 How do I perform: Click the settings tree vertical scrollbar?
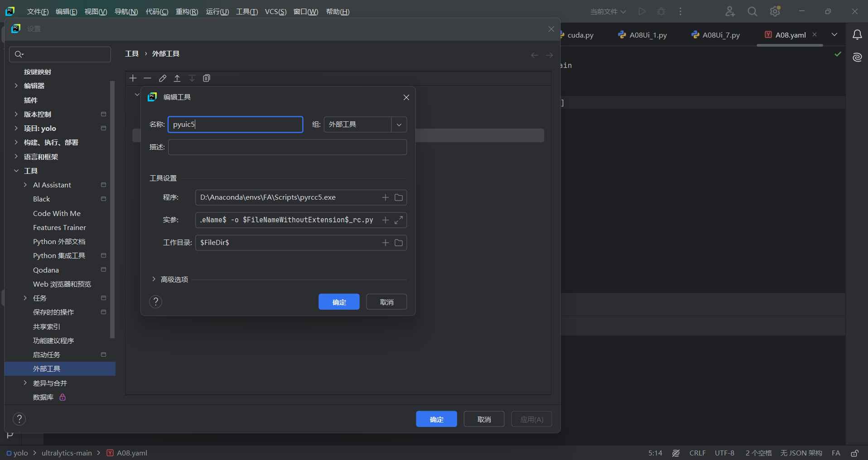[112, 210]
